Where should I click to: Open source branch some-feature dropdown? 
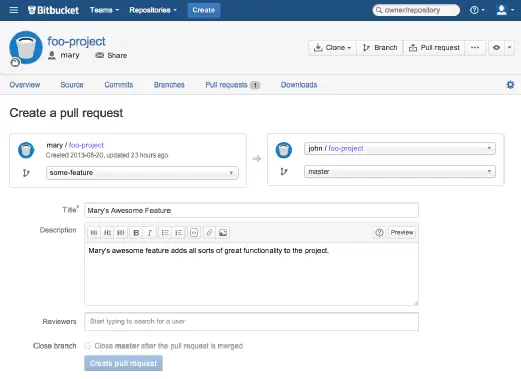(x=142, y=173)
